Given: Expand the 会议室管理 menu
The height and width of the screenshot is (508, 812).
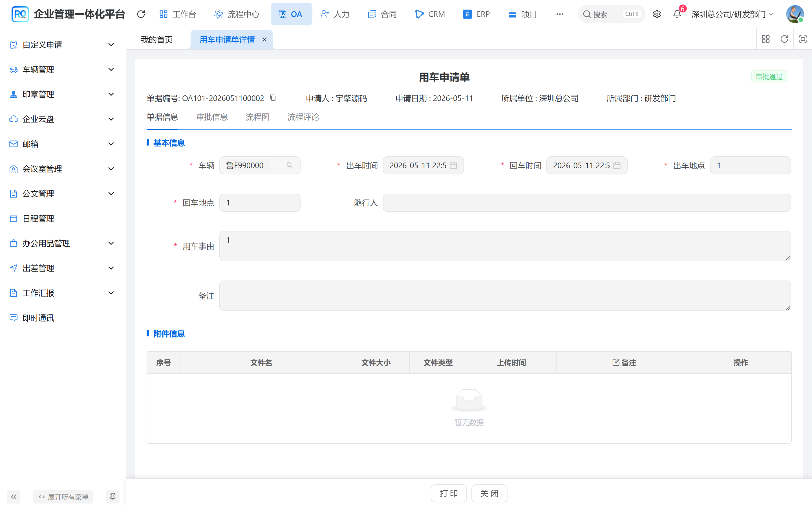Looking at the screenshot, I should click(x=63, y=169).
